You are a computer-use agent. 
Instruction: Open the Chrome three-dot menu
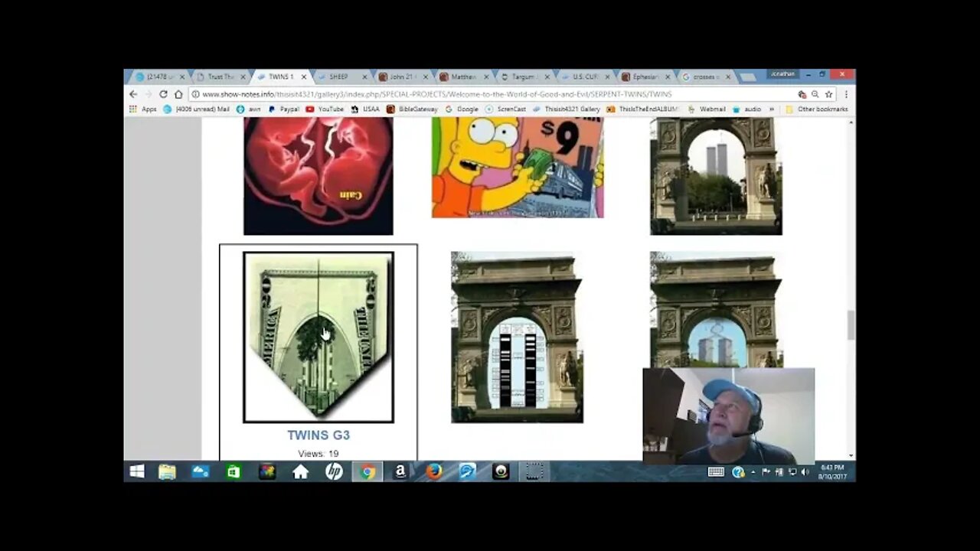[845, 94]
